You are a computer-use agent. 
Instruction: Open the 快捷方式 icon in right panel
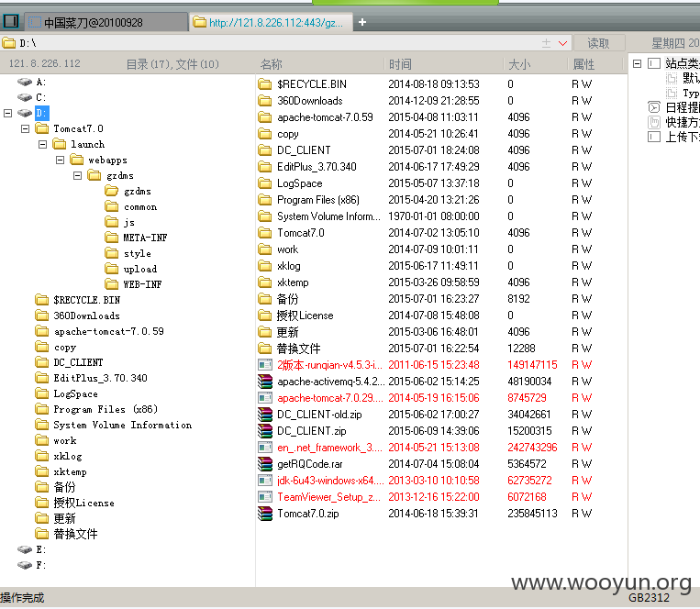[x=654, y=122]
